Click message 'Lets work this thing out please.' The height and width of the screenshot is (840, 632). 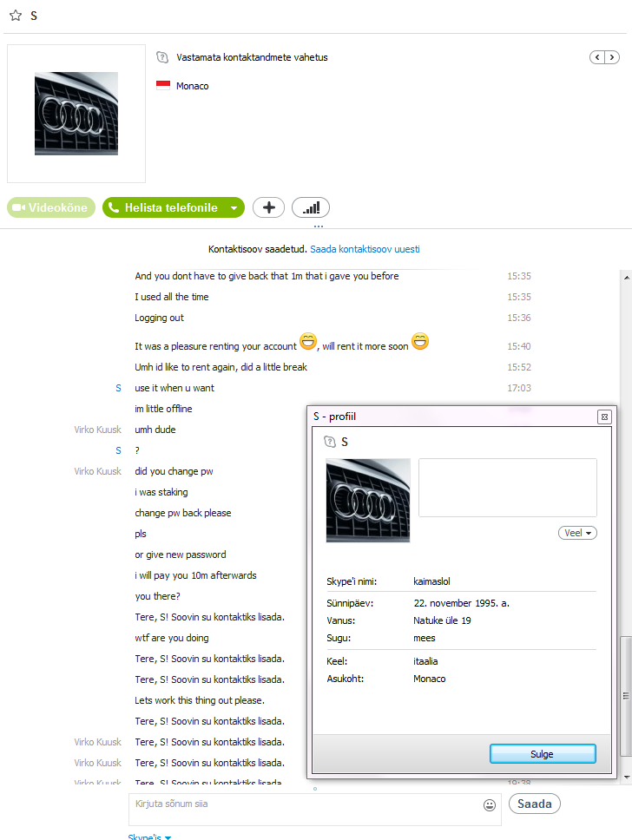200,700
